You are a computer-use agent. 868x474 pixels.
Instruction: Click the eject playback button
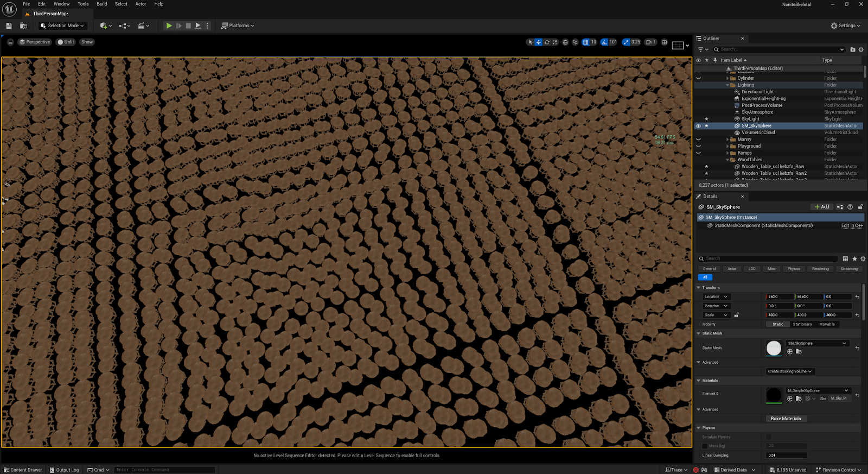(198, 26)
